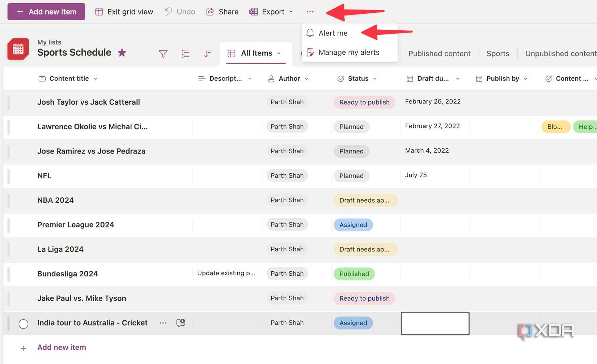Click Parth Shah author chip on La Liga 2024 row
Image resolution: width=597 pixels, height=364 pixels.
(287, 249)
